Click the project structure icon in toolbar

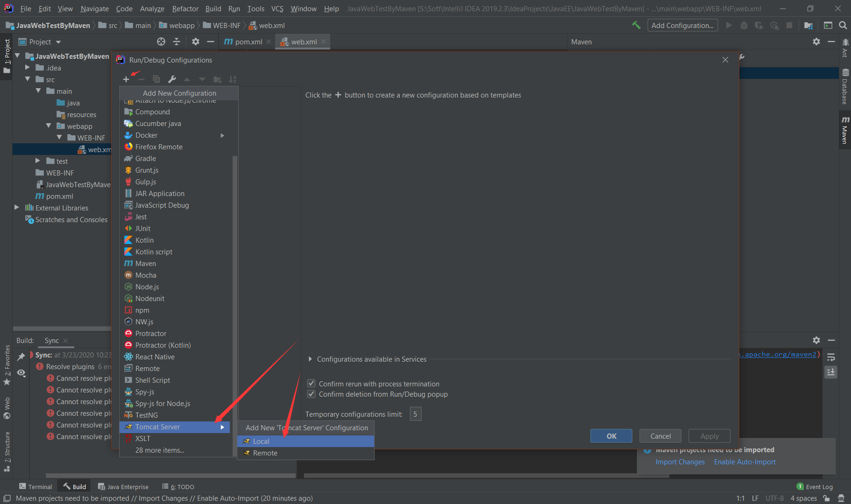coord(808,25)
